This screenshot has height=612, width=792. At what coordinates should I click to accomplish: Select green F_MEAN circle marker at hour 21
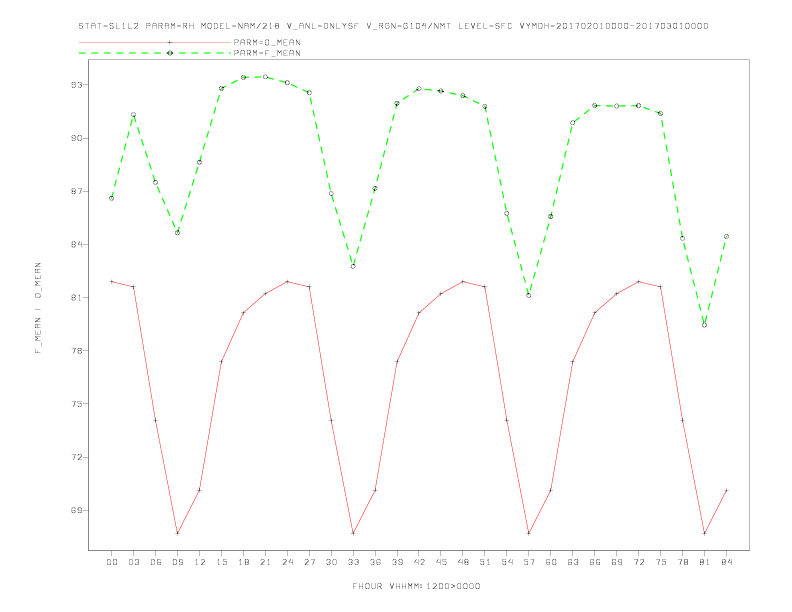(x=265, y=77)
